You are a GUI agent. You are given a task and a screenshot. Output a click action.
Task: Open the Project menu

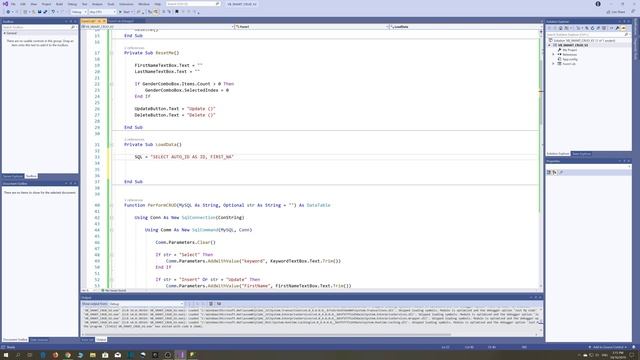click(46, 4)
